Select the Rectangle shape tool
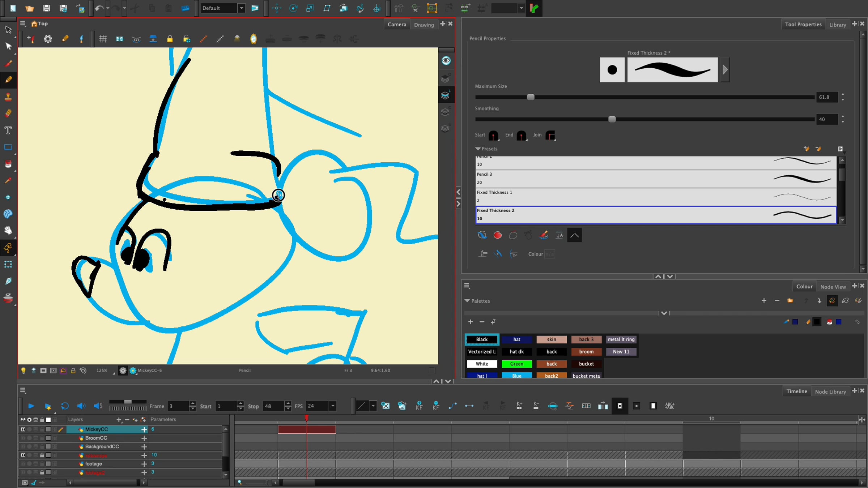The height and width of the screenshot is (488, 868). [x=8, y=147]
